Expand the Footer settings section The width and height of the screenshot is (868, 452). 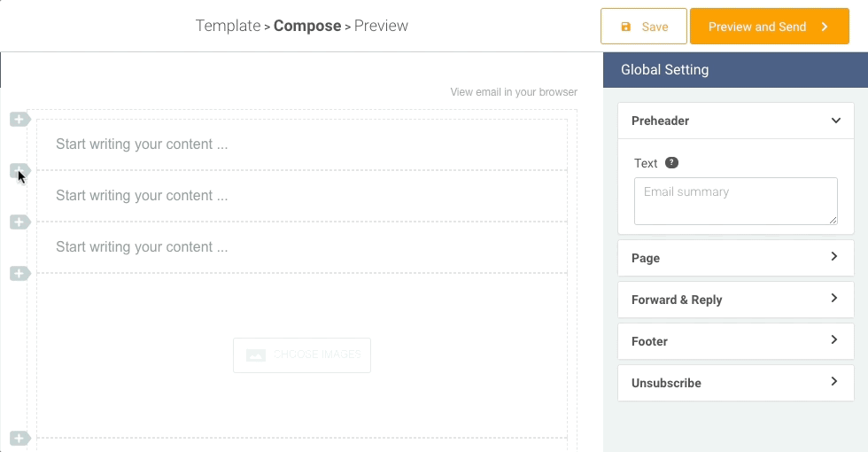pyautogui.click(x=833, y=340)
